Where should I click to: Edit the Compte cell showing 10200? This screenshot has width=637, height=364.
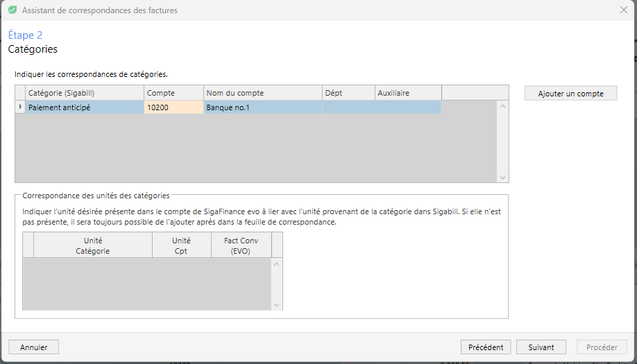click(173, 107)
